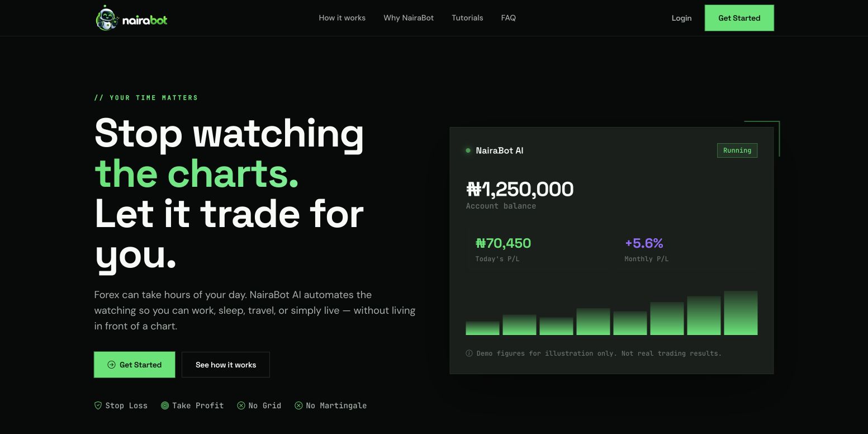
Task: Click the Today's P/L label
Action: pos(497,259)
